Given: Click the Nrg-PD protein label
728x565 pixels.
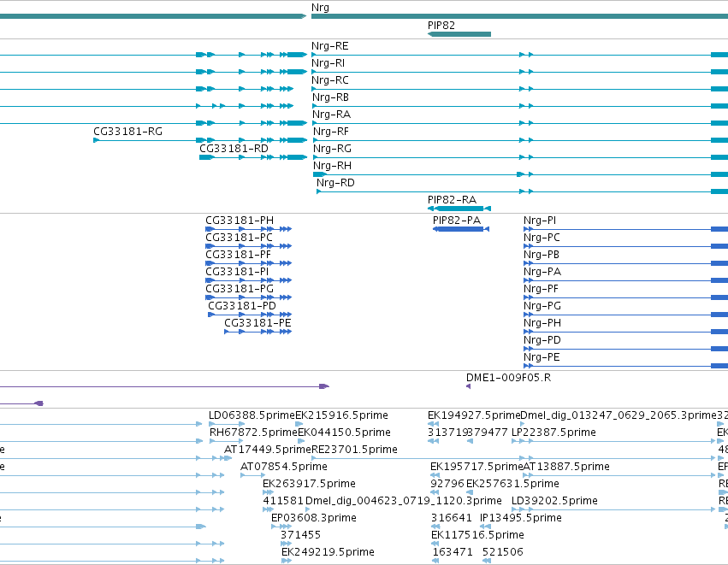Looking at the screenshot, I should click(542, 340).
